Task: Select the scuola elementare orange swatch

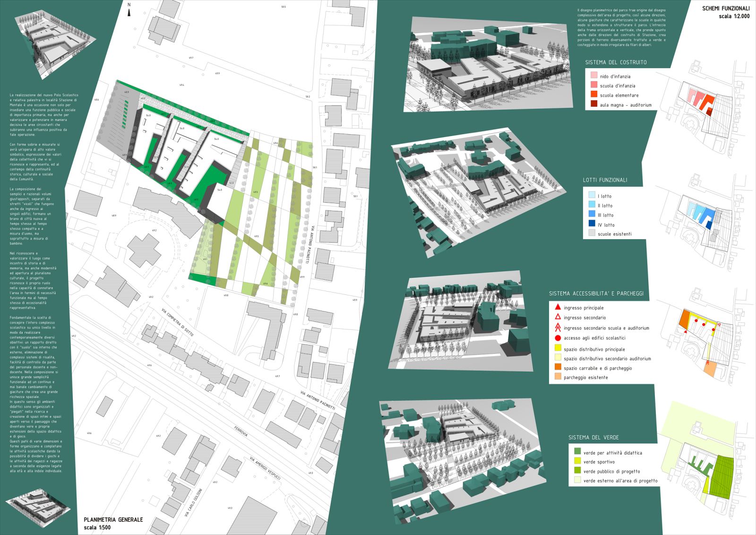Action: (593, 95)
